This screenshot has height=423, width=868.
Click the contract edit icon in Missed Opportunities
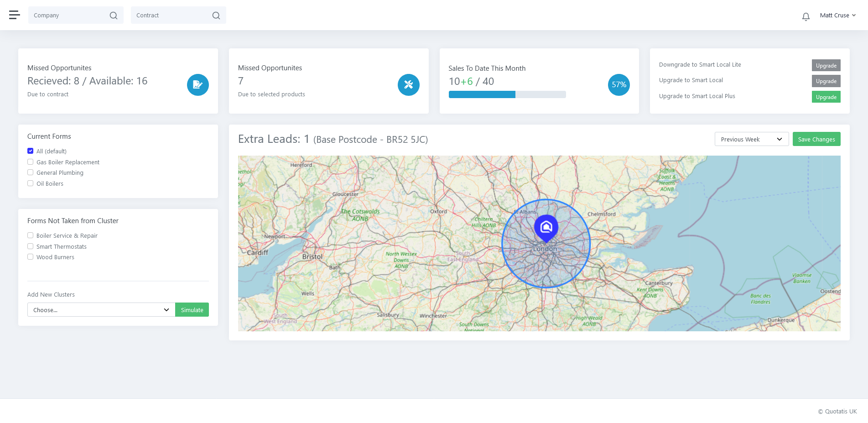(x=198, y=85)
